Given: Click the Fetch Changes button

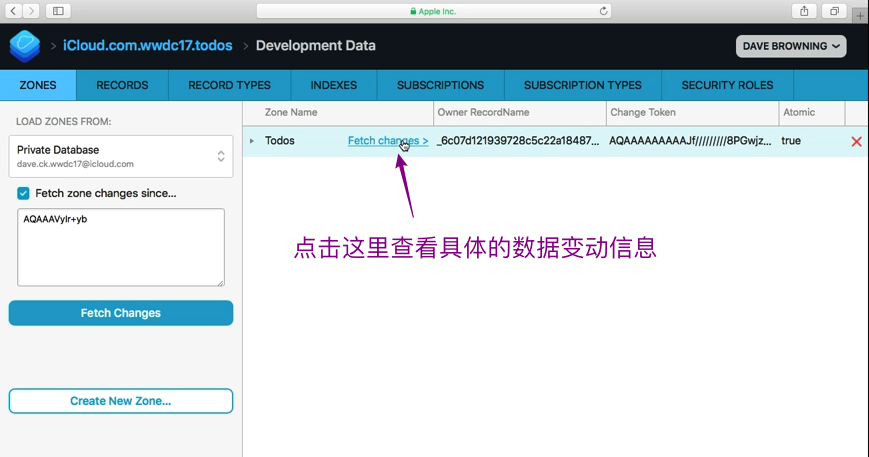Looking at the screenshot, I should [121, 313].
